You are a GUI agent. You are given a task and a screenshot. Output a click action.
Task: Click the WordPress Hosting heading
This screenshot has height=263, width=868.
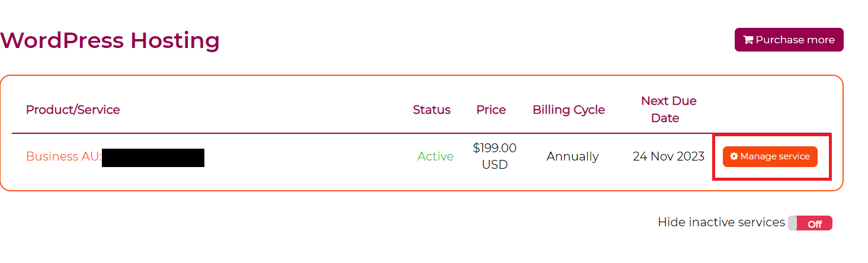point(110,40)
